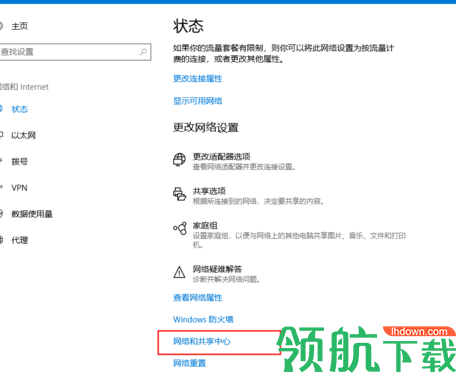This screenshot has width=456, height=379.
Task: Go to 主页 in the sidebar
Action: click(x=19, y=26)
